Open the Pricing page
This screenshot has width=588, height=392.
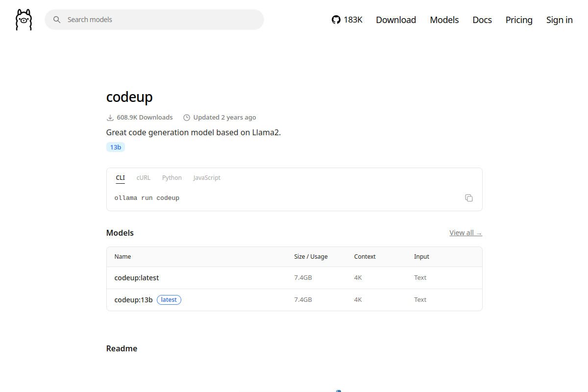519,20
